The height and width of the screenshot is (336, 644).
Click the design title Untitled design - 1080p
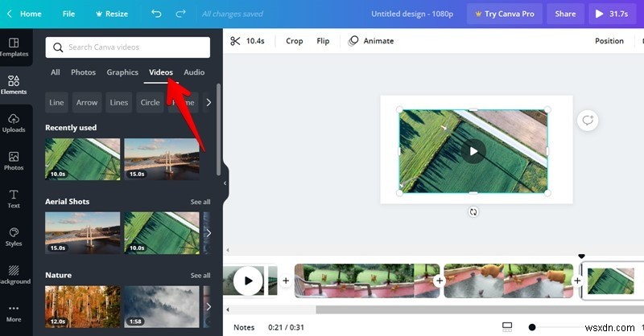point(412,14)
